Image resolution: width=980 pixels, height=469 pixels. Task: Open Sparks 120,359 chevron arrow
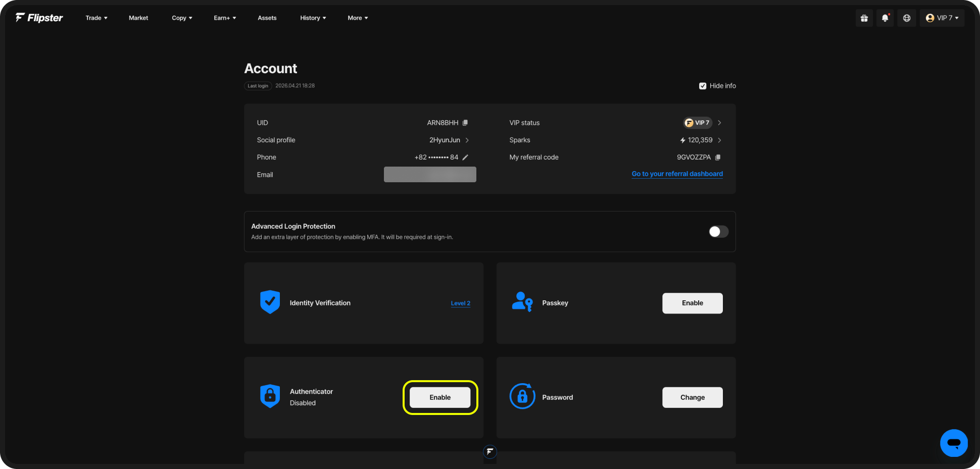719,140
